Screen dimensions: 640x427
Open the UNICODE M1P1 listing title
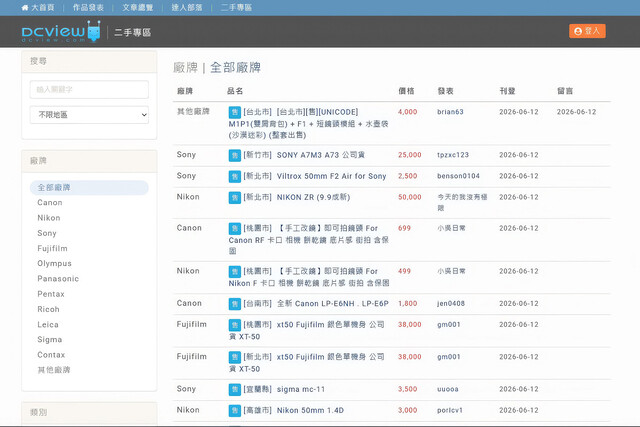click(308, 123)
